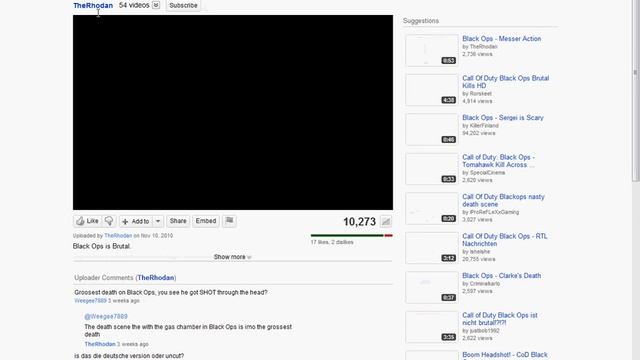Click the black video player area
The height and width of the screenshot is (360, 640).
[x=233, y=113]
